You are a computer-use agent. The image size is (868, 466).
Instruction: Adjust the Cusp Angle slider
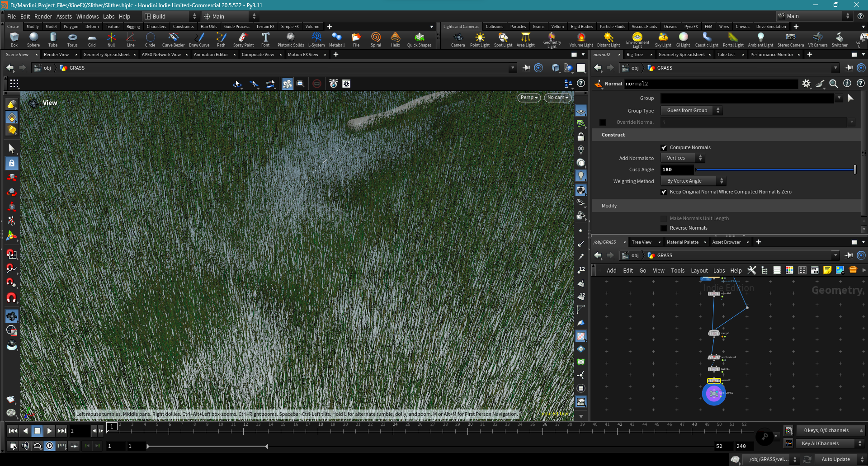(775, 170)
